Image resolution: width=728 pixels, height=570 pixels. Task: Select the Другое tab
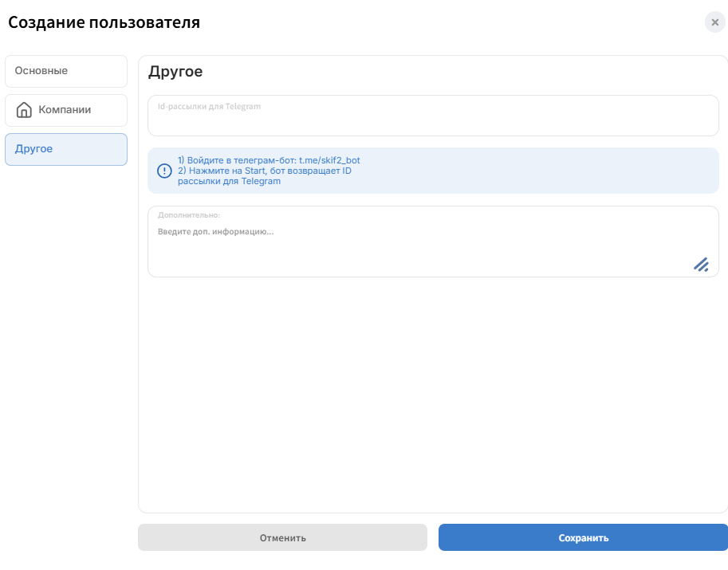(66, 149)
